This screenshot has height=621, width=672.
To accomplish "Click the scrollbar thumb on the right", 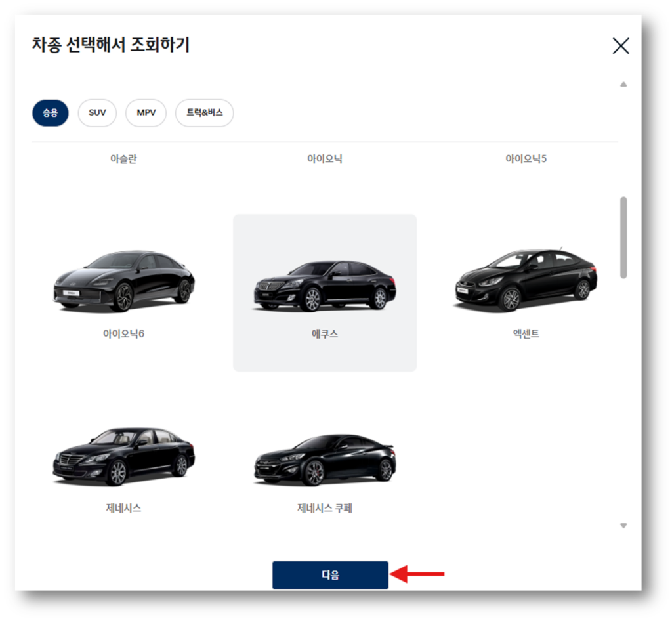I will (622, 236).
